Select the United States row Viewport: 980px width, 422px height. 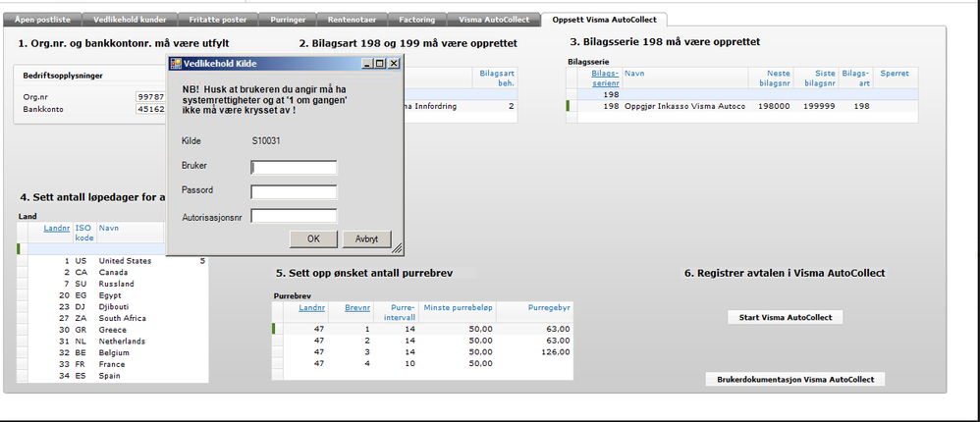pos(113,261)
